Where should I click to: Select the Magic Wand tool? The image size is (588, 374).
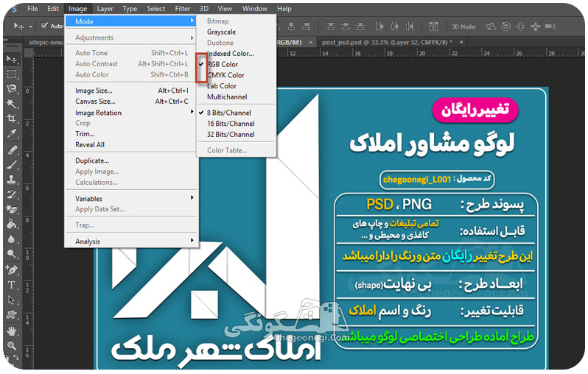click(x=12, y=103)
